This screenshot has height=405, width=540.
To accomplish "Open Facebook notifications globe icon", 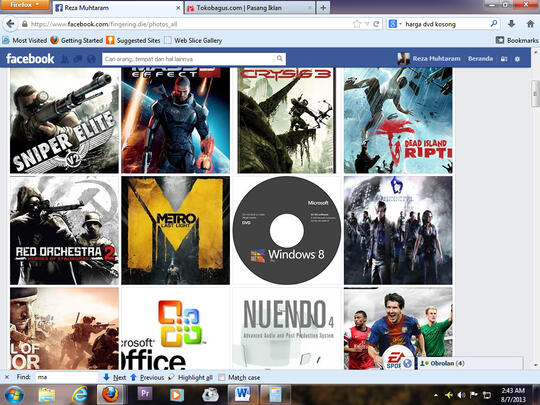I will click(x=91, y=59).
